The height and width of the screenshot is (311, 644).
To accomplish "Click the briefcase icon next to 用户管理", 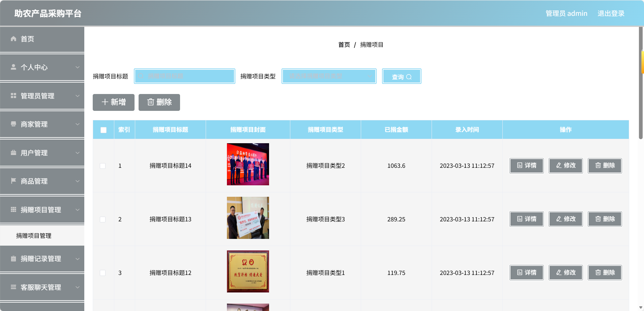I will click(13, 153).
